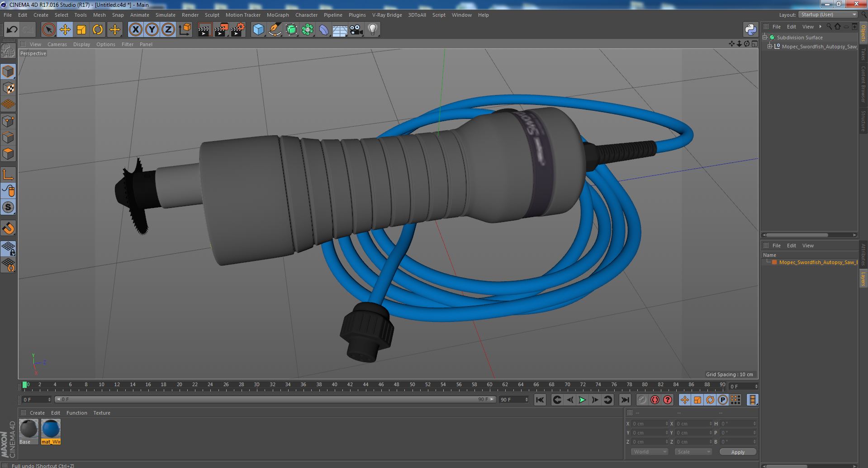Toggle Record Active Objects keyframe button
Viewport: 868px width, 468px height.
(642, 400)
